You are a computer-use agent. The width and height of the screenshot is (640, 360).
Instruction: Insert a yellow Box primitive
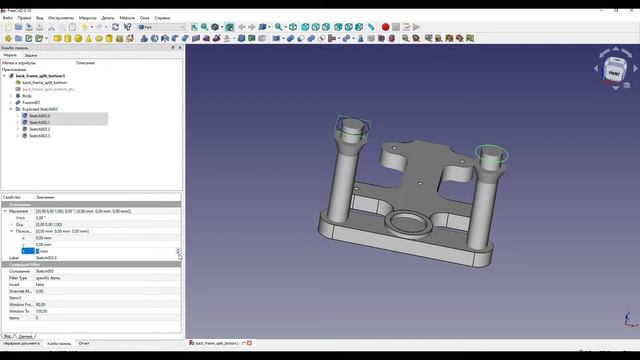pos(58,38)
